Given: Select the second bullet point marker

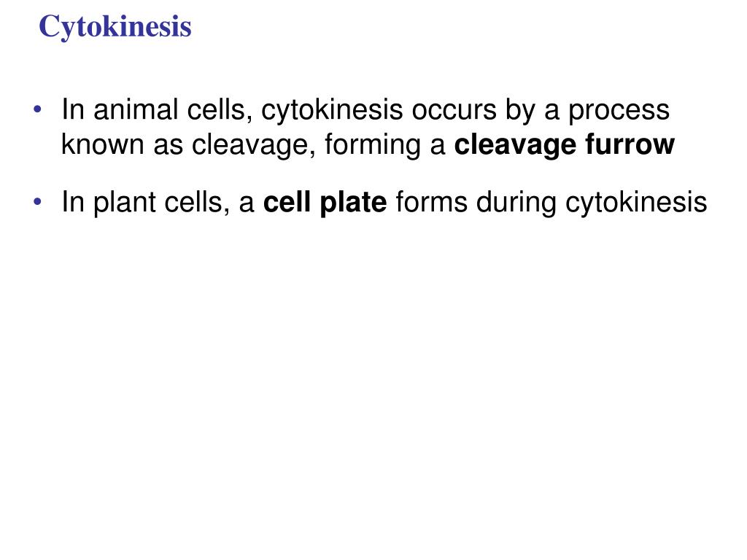Looking at the screenshot, I should pyautogui.click(x=38, y=202).
